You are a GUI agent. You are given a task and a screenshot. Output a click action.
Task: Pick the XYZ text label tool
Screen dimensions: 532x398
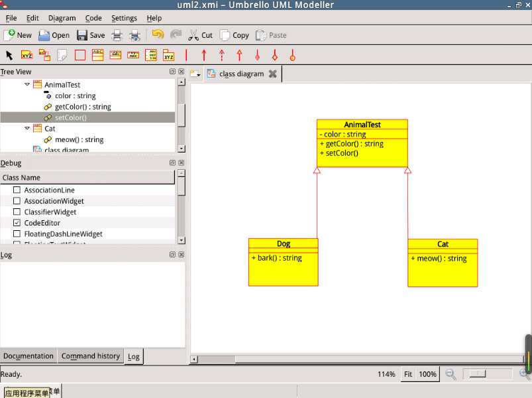[x=27, y=55]
